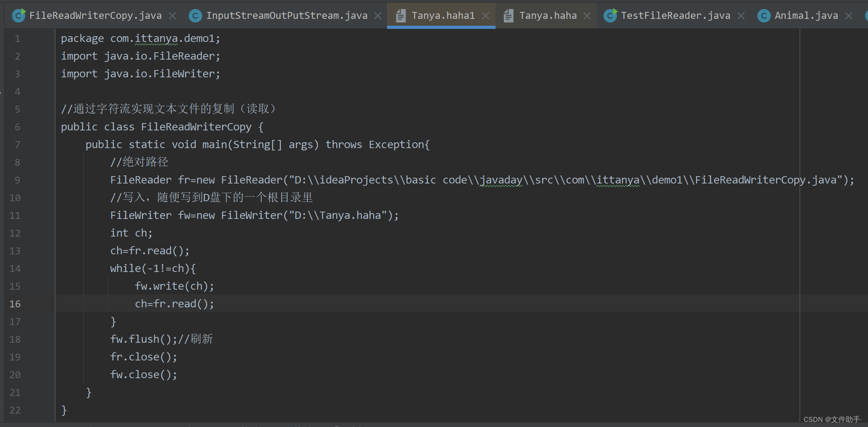Viewport: 868px width, 427px height.
Task: Click 'throws Exception{' in main signature
Action: pos(377,145)
